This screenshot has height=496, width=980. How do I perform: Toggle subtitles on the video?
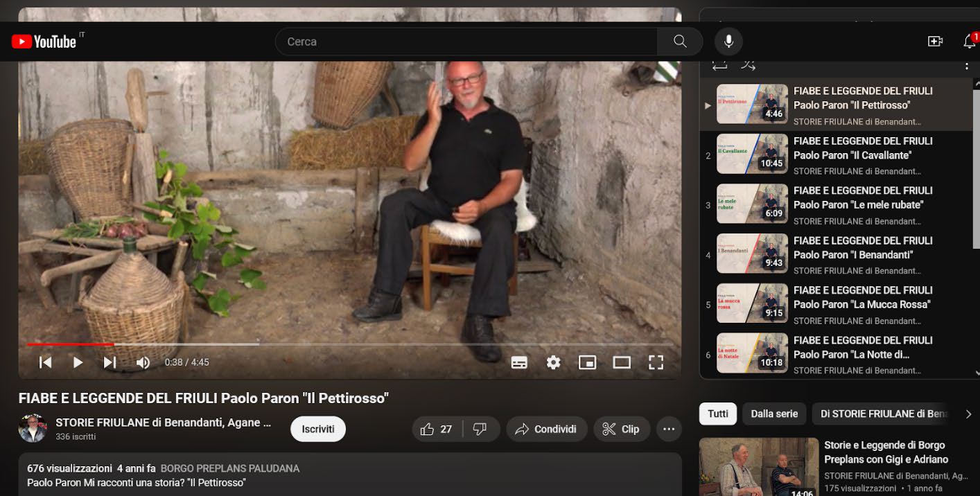click(x=519, y=362)
